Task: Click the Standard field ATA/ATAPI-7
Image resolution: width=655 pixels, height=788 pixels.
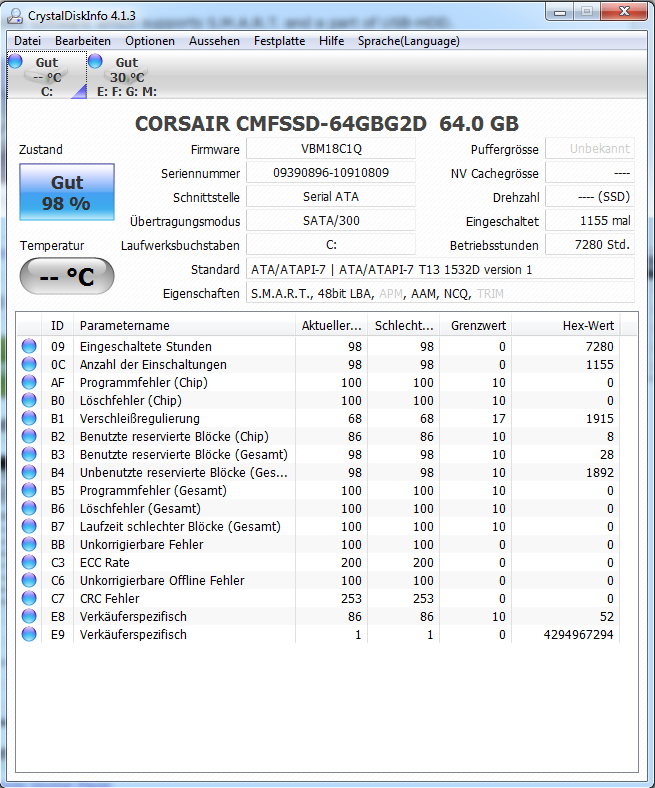Action: pos(440,269)
